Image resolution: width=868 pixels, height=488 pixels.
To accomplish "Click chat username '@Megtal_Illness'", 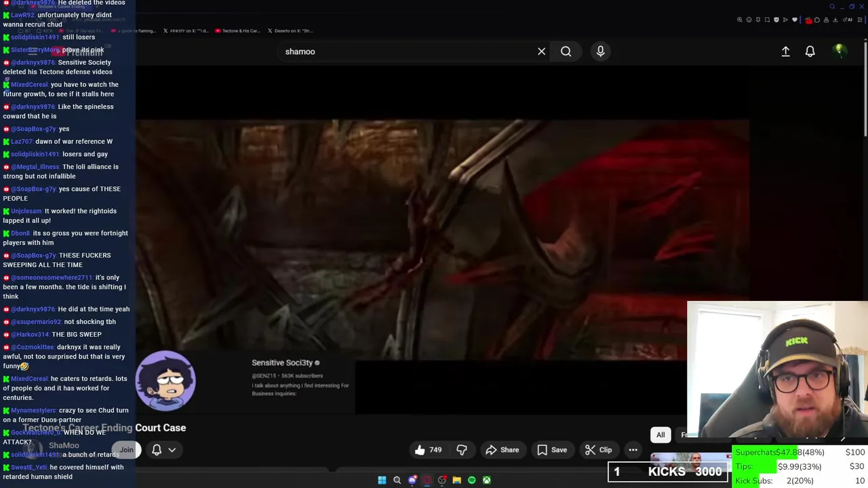I will click(x=36, y=167).
